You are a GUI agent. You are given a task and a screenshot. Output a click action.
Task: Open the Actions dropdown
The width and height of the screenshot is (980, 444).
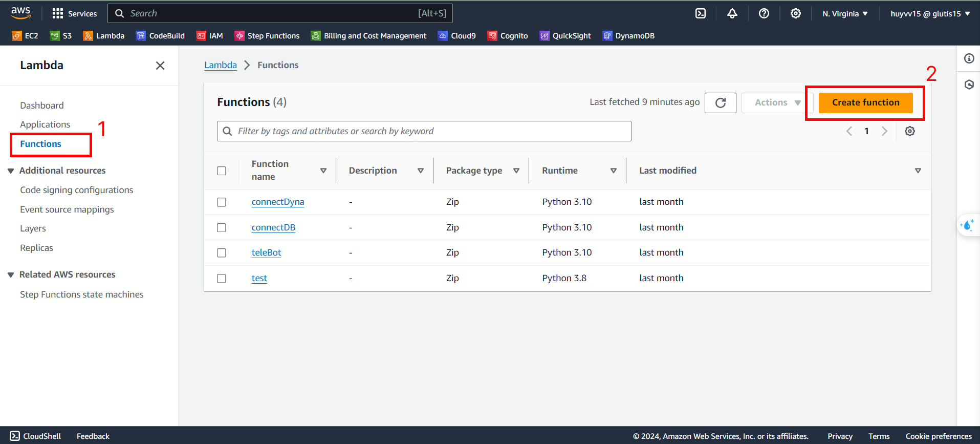point(777,103)
